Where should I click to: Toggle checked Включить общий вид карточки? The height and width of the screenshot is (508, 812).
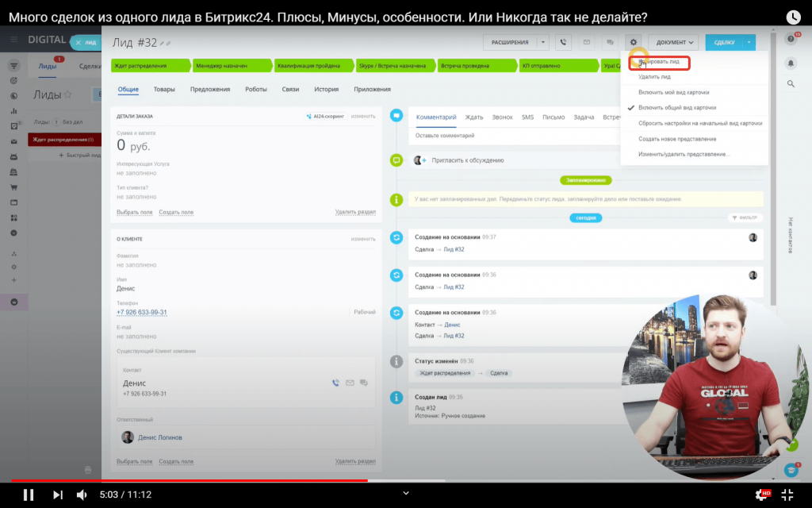tap(677, 108)
